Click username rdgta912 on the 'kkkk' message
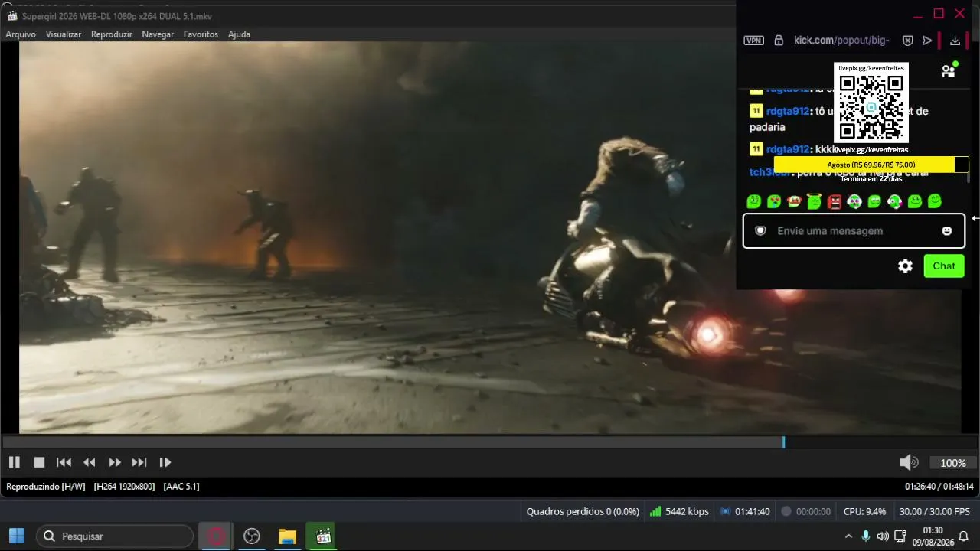This screenshot has height=551, width=980. [788, 149]
